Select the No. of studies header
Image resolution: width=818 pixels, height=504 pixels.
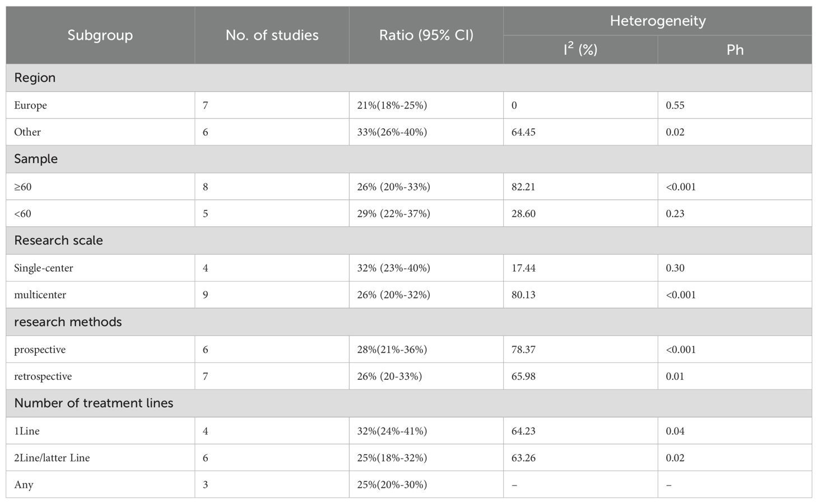click(272, 35)
